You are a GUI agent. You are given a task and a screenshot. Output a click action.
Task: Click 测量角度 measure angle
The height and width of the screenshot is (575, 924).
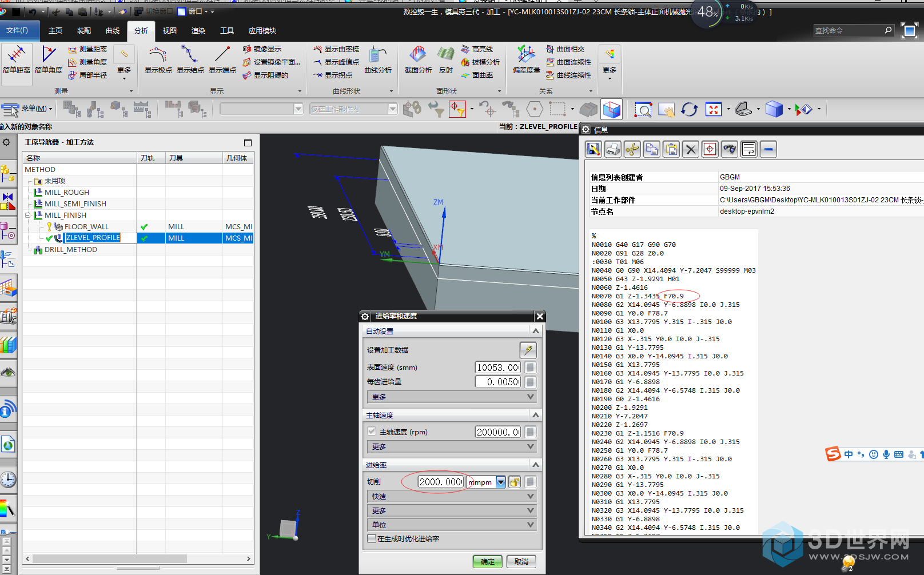coord(87,62)
